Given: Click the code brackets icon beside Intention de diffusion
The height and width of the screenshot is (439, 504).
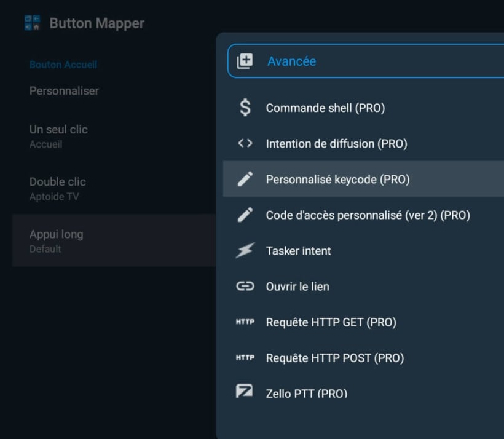Looking at the screenshot, I should pyautogui.click(x=245, y=143).
